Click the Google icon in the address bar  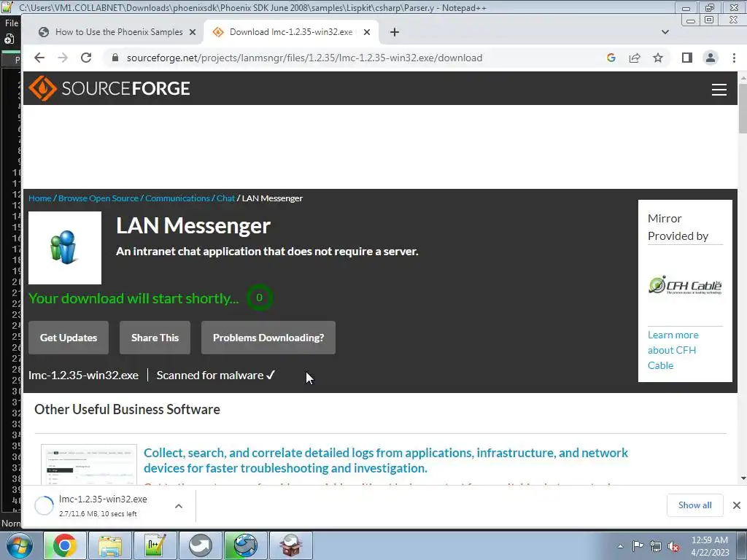pyautogui.click(x=611, y=58)
